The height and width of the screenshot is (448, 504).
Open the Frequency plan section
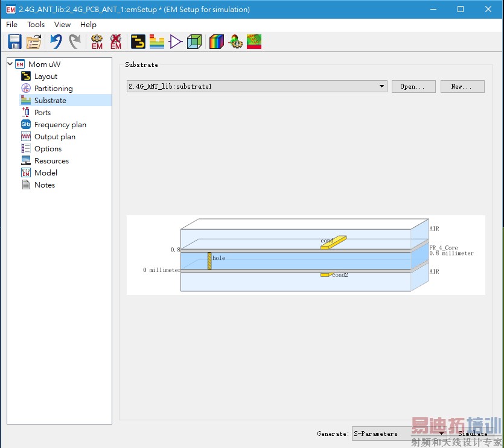(x=60, y=125)
